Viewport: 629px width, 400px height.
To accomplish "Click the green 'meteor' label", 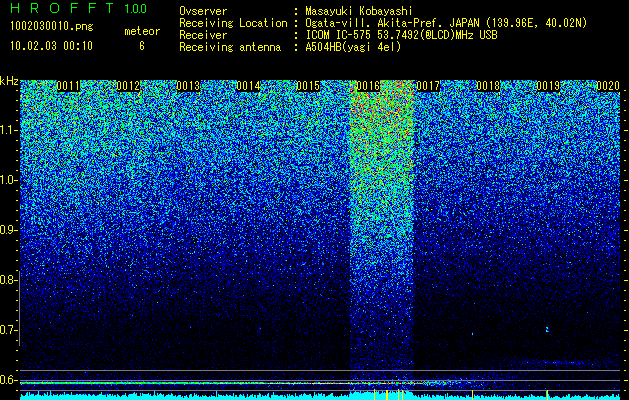I will click(142, 31).
